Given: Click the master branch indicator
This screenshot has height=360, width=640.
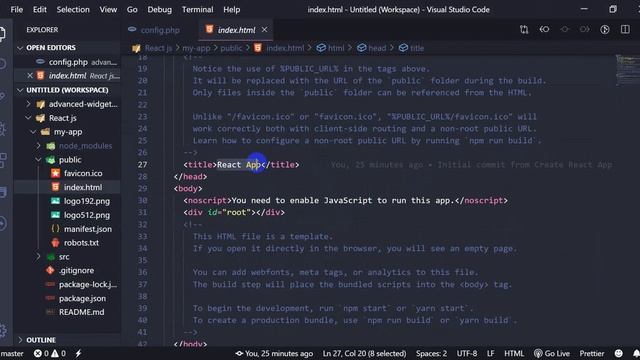Looking at the screenshot, I should tap(12, 353).
